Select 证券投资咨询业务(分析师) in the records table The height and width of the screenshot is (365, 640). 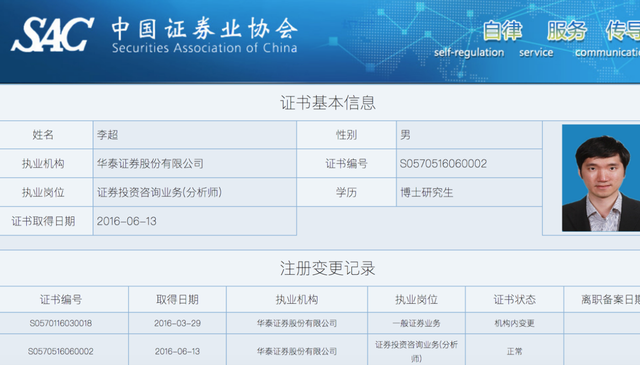(416, 352)
